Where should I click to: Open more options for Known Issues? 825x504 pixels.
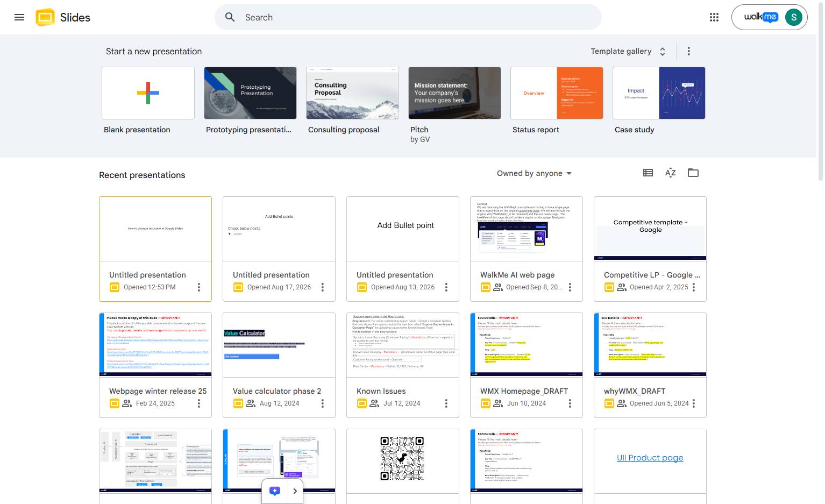446,403
